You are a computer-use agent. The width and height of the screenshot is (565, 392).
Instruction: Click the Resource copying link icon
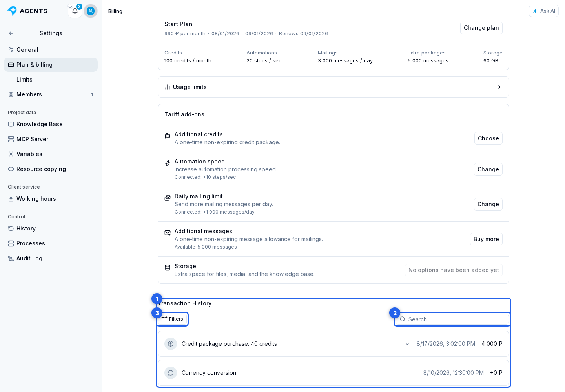[x=11, y=169]
